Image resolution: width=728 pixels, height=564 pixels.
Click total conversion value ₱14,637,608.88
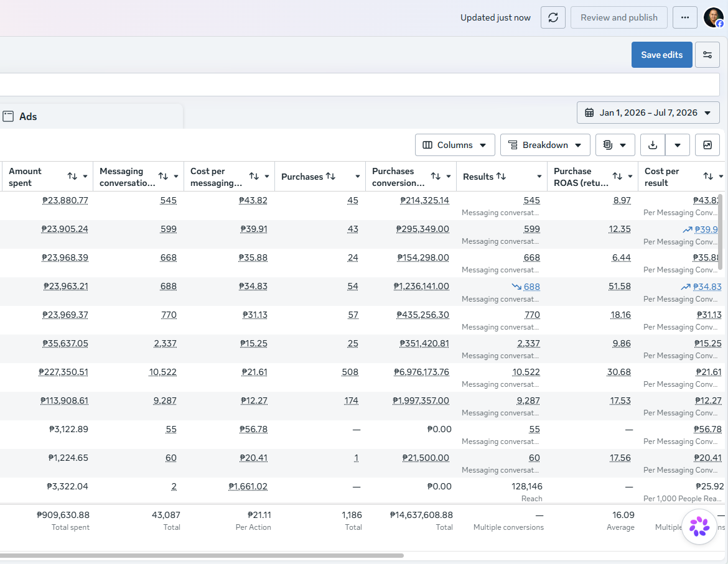tap(421, 515)
